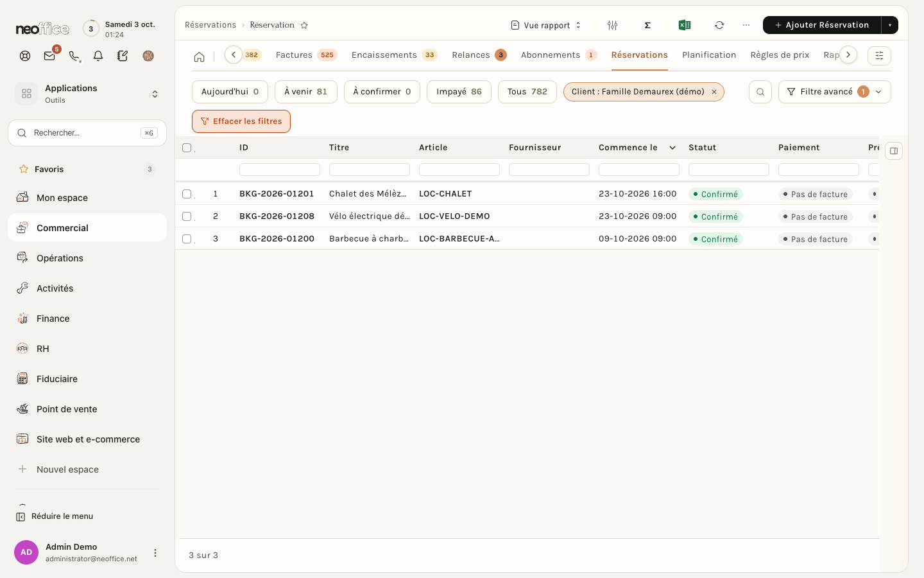Toggle the side panel icon
This screenshot has width=924, height=578.
tap(894, 151)
